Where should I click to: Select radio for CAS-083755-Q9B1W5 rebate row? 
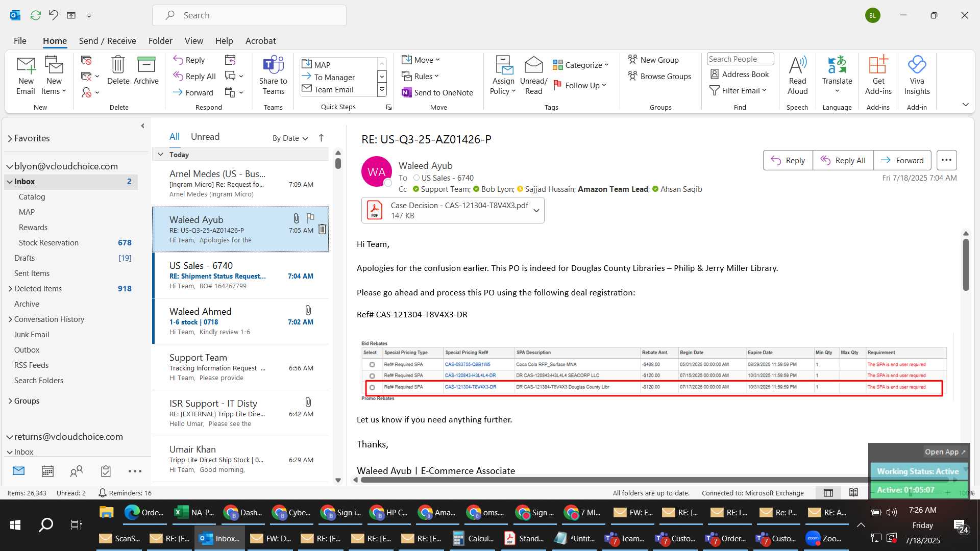372,364
